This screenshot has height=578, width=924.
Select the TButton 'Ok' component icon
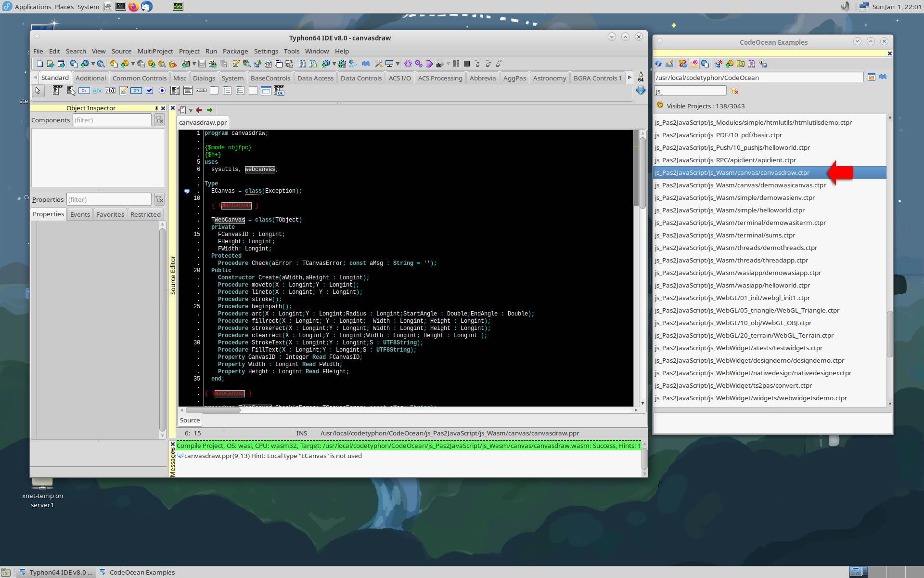[84, 91]
